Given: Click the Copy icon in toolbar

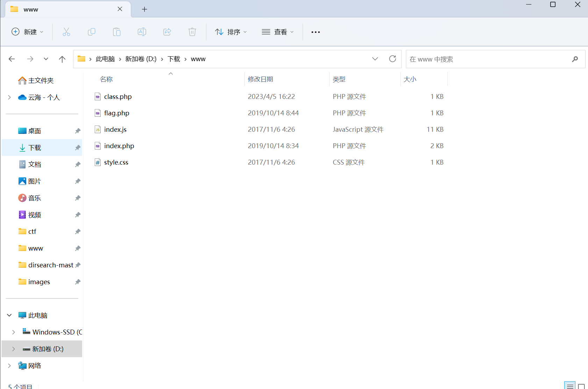Looking at the screenshot, I should coord(92,32).
